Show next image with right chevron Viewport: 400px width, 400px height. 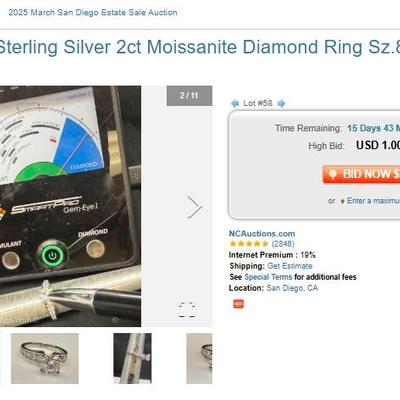tap(194, 207)
